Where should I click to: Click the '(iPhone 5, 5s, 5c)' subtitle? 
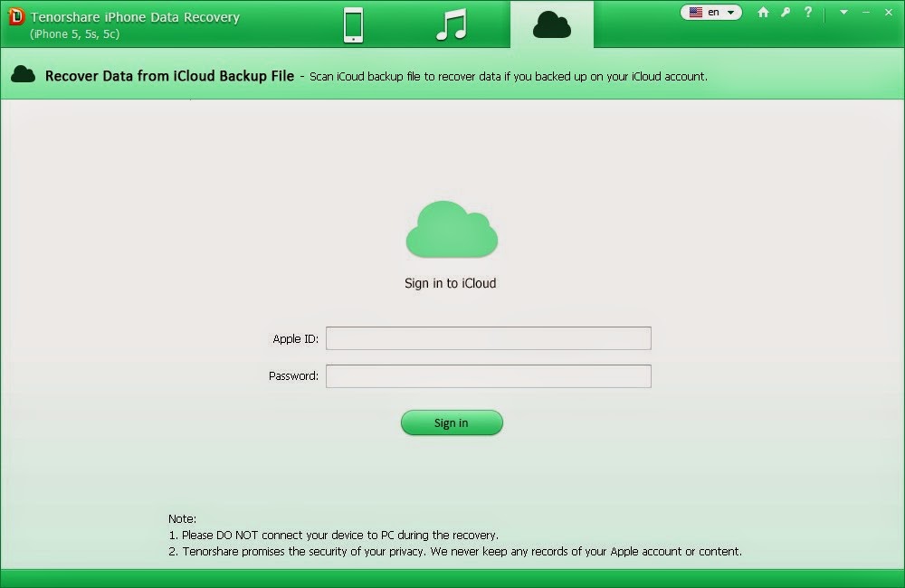[75, 34]
